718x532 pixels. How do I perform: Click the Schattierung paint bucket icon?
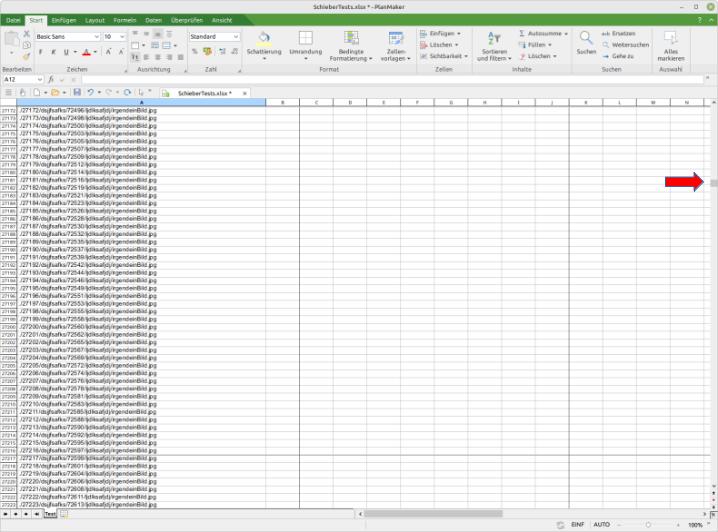pos(264,38)
